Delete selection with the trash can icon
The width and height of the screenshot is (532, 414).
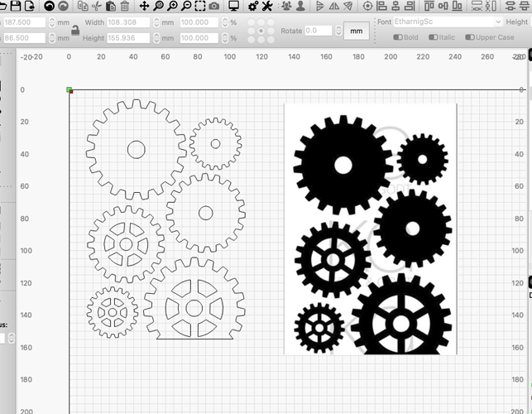click(x=124, y=6)
